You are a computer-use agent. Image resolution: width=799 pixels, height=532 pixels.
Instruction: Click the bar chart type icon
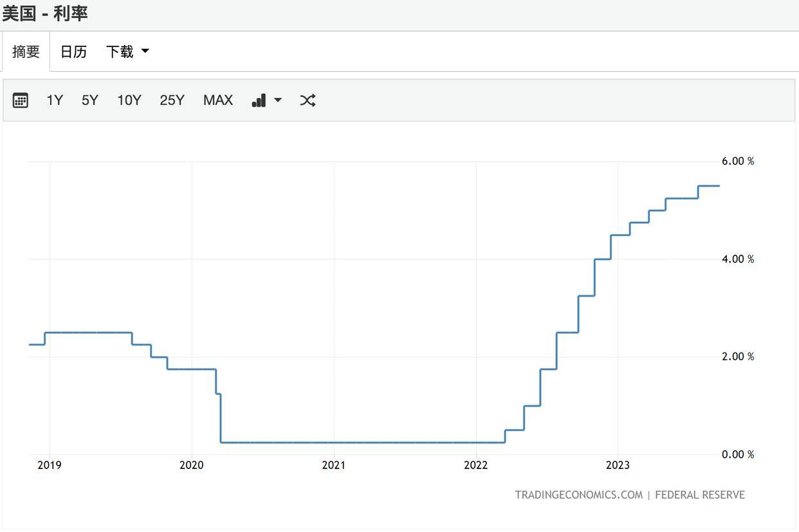pos(259,100)
